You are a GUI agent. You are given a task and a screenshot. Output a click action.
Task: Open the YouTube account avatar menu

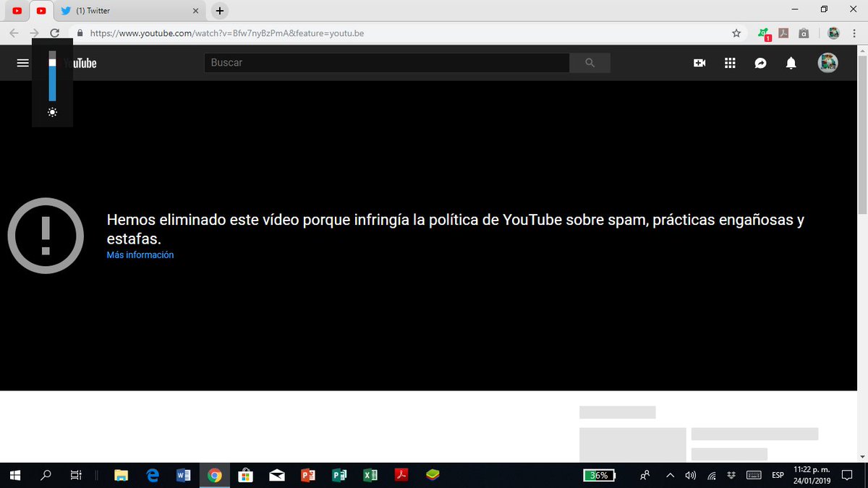pos(827,63)
